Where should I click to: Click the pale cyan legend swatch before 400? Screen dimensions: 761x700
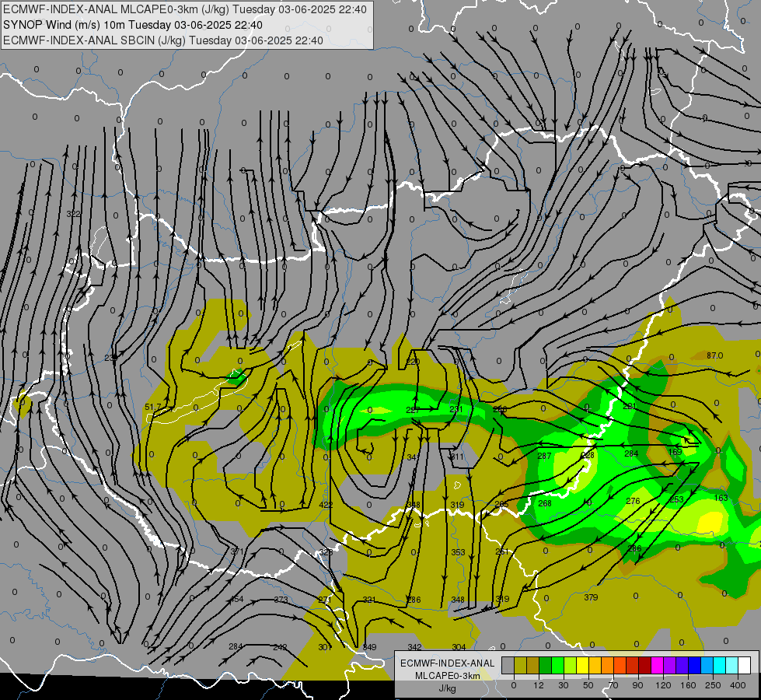point(732,665)
